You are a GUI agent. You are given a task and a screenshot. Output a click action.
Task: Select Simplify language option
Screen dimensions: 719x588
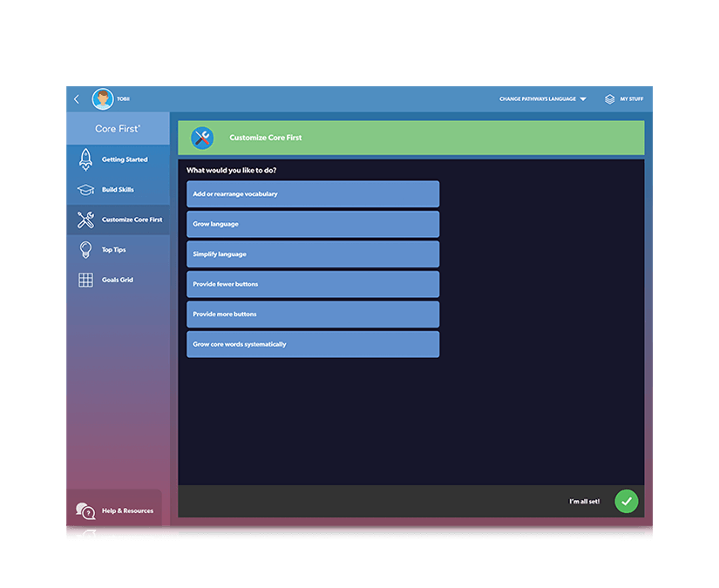point(312,253)
